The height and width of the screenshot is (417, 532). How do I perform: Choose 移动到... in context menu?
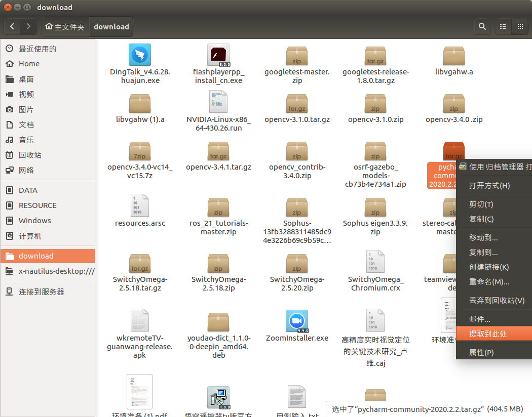[494, 237]
